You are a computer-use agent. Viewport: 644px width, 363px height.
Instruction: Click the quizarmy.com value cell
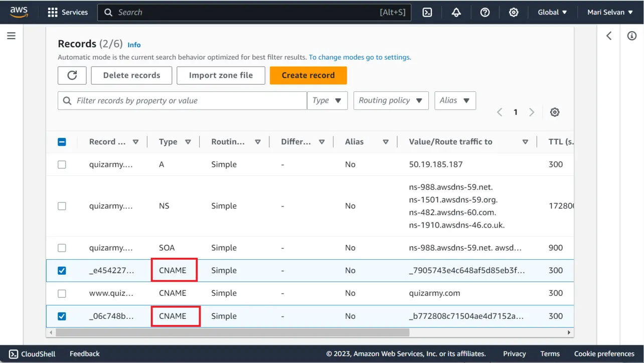click(434, 293)
